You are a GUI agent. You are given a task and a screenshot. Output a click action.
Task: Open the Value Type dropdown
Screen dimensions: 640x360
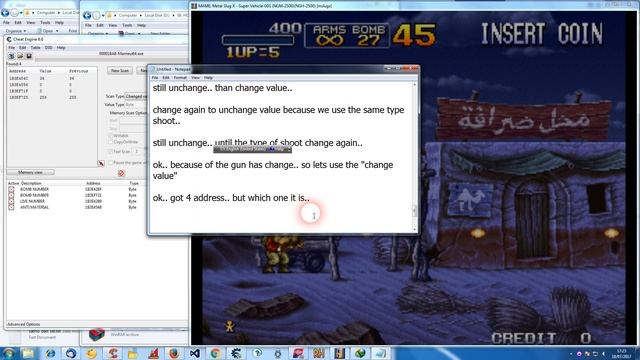tap(136, 105)
